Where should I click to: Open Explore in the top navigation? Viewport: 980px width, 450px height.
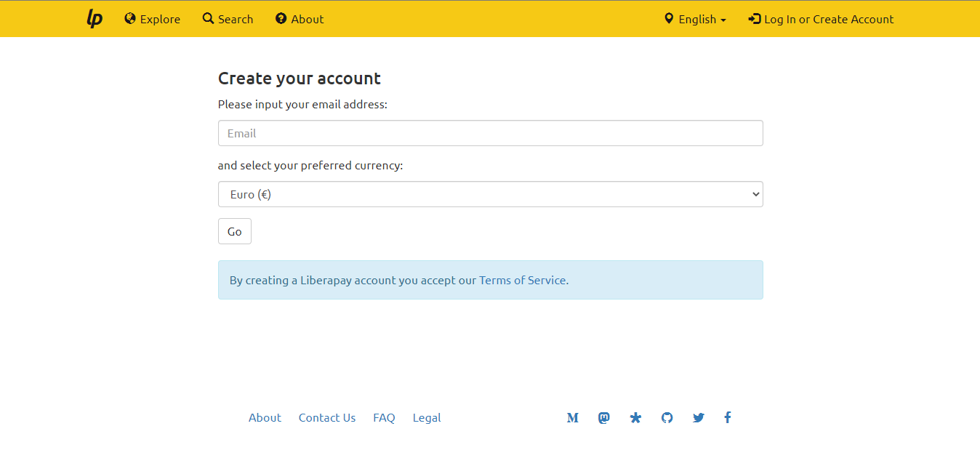coord(153,19)
